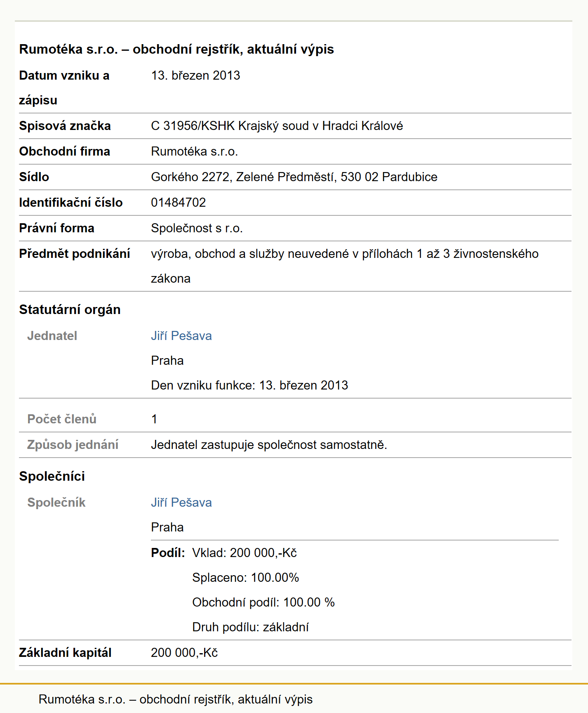This screenshot has height=713, width=588.
Task: Click the Obchodní firma value Rumotéka s.r.o.
Action: [x=195, y=151]
